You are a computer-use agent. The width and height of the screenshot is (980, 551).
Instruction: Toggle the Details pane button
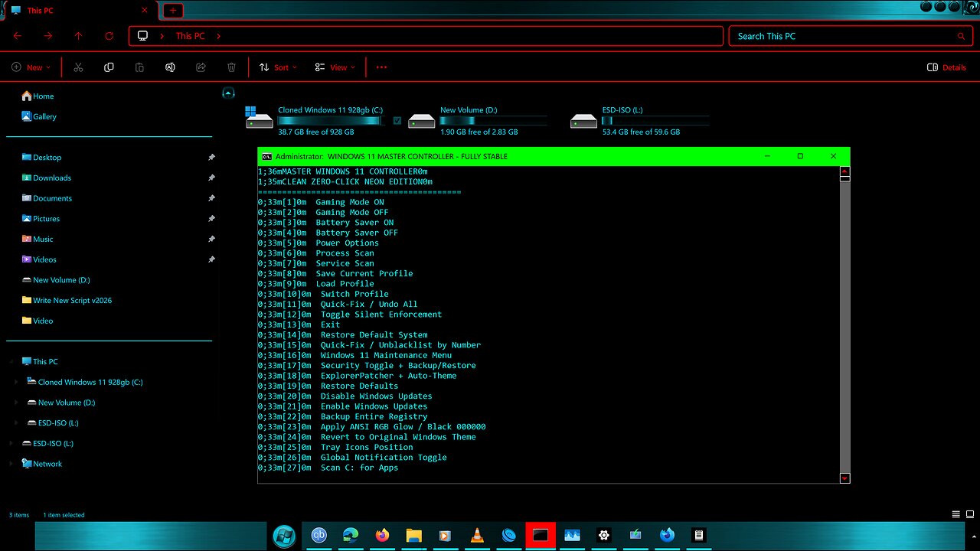coord(946,67)
